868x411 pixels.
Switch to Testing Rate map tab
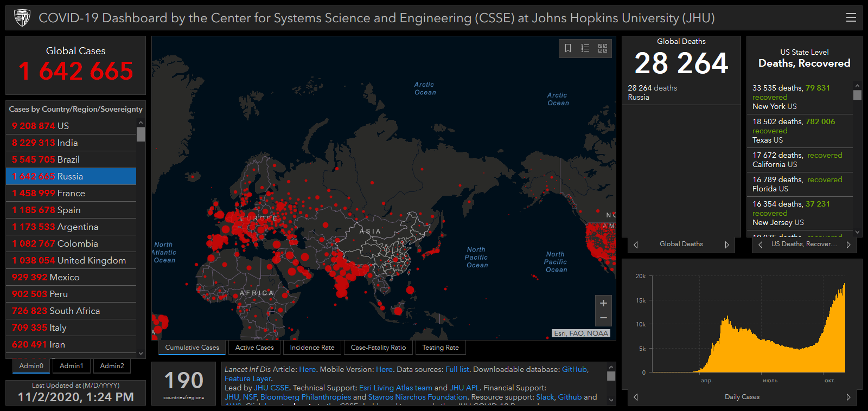441,348
